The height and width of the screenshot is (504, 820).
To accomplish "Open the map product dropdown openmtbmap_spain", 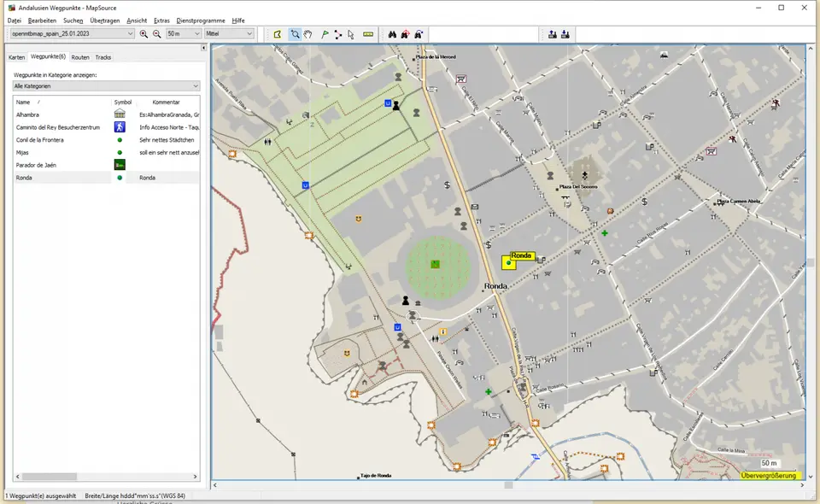I will click(72, 33).
